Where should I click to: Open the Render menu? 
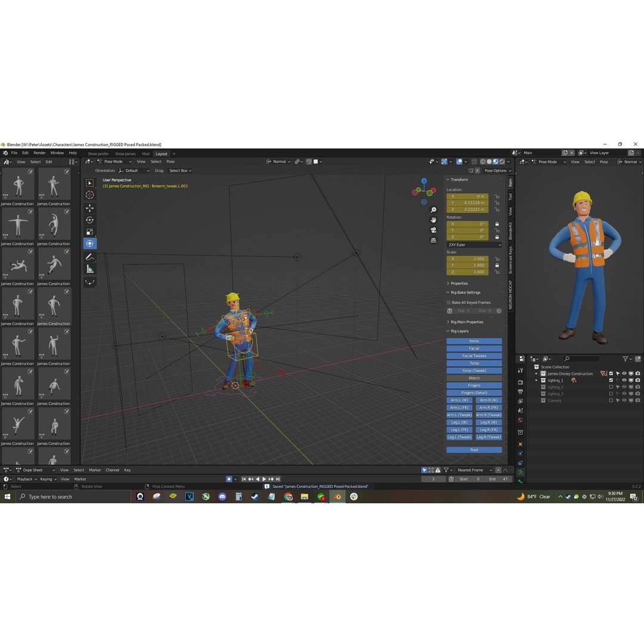tap(39, 153)
